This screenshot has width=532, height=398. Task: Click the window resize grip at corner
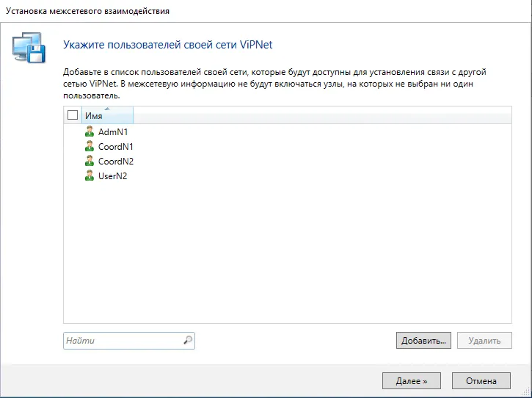[x=527, y=393]
